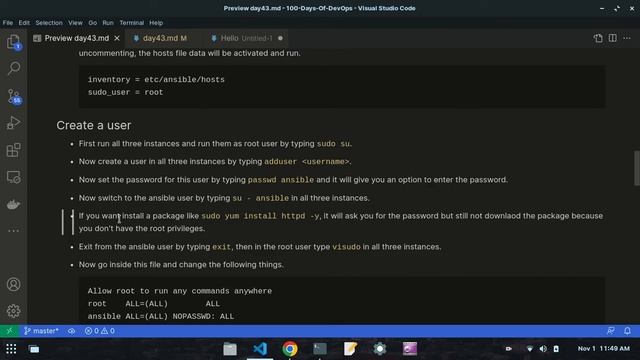Click the 'passwd ansible' inline code
This screenshot has width=640, height=360.
click(x=281, y=180)
